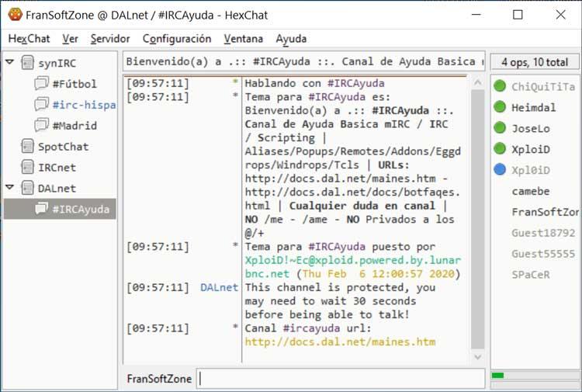Switch to the #Fútbol channel
This screenshot has width=582, height=392.
[74, 84]
